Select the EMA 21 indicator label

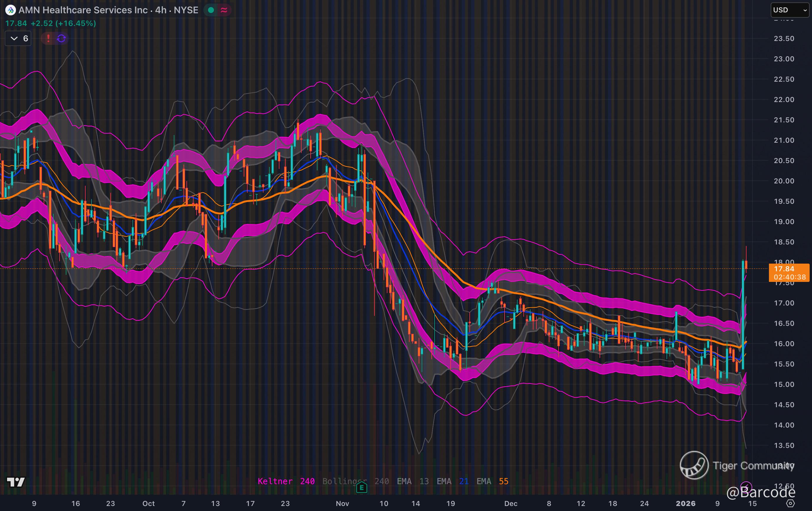pyautogui.click(x=452, y=481)
